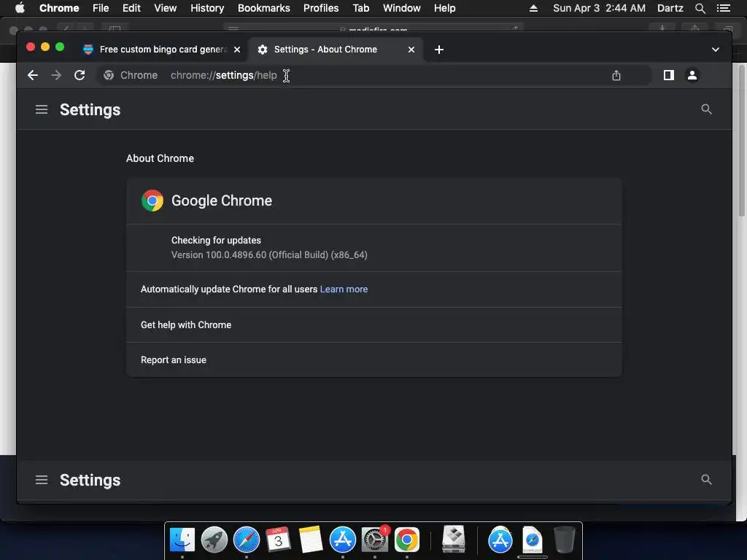Open the Tab menu
Image resolution: width=747 pixels, height=560 pixels.
[x=360, y=8]
